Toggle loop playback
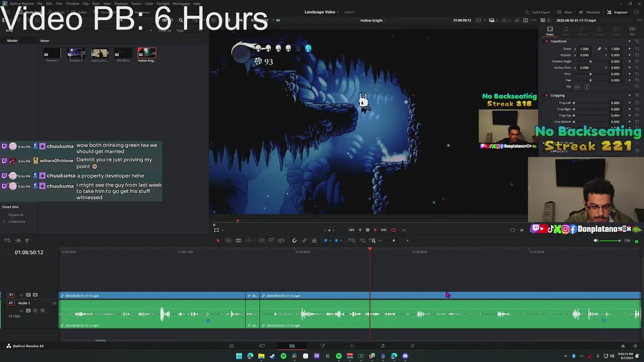Screen dimensions: 644x362 point(393,230)
